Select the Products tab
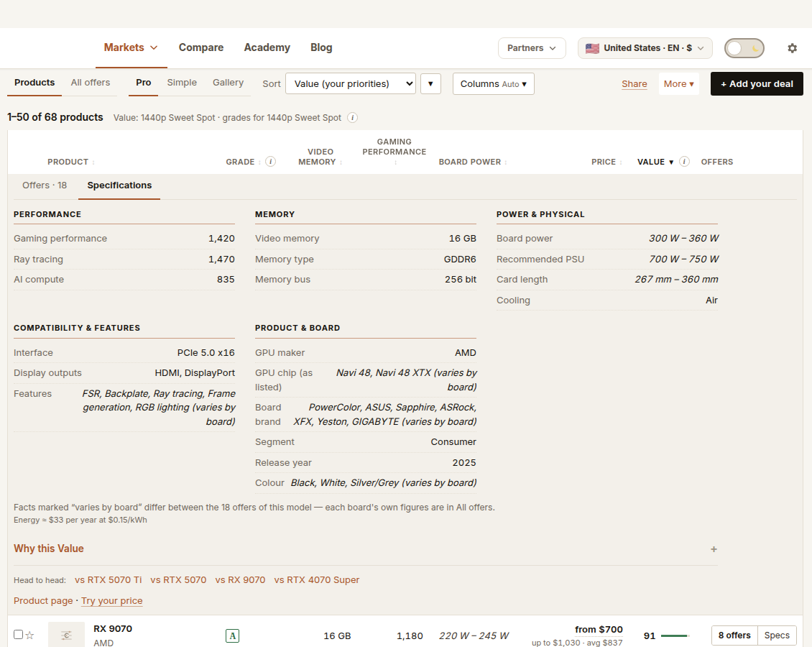812x647 pixels. tap(34, 83)
